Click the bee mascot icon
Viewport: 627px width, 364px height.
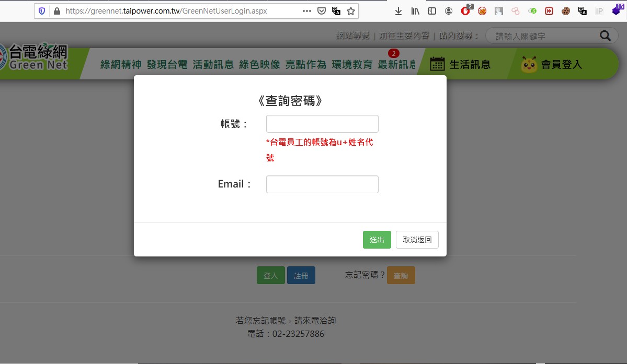pos(529,64)
